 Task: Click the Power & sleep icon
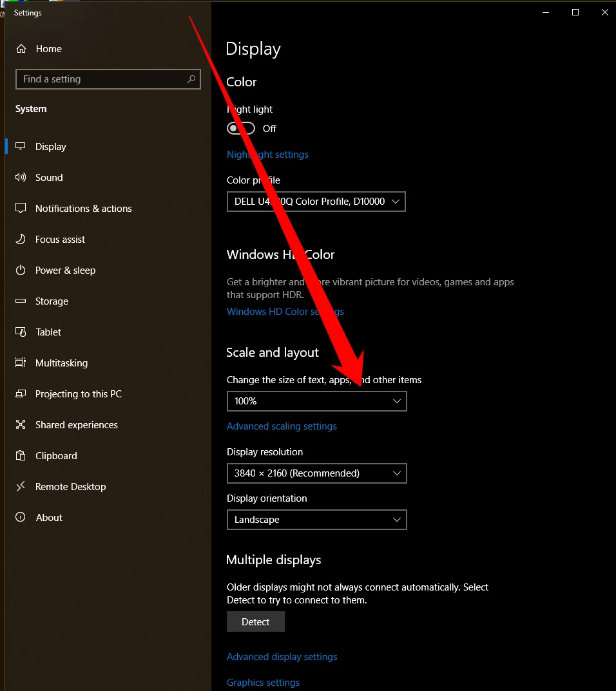20,270
